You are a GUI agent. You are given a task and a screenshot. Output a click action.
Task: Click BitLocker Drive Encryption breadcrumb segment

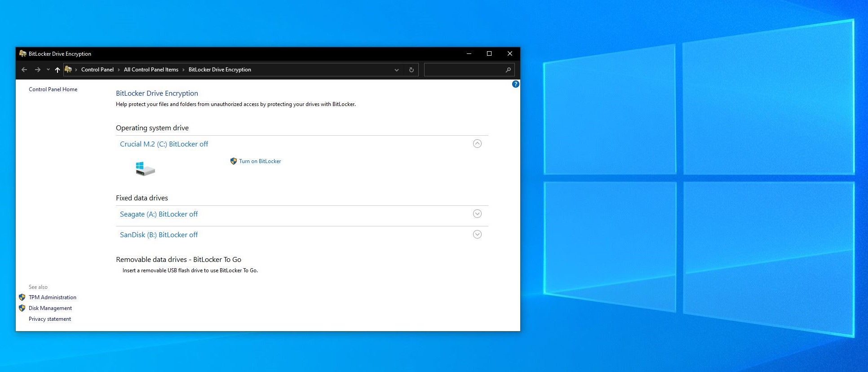pos(220,70)
